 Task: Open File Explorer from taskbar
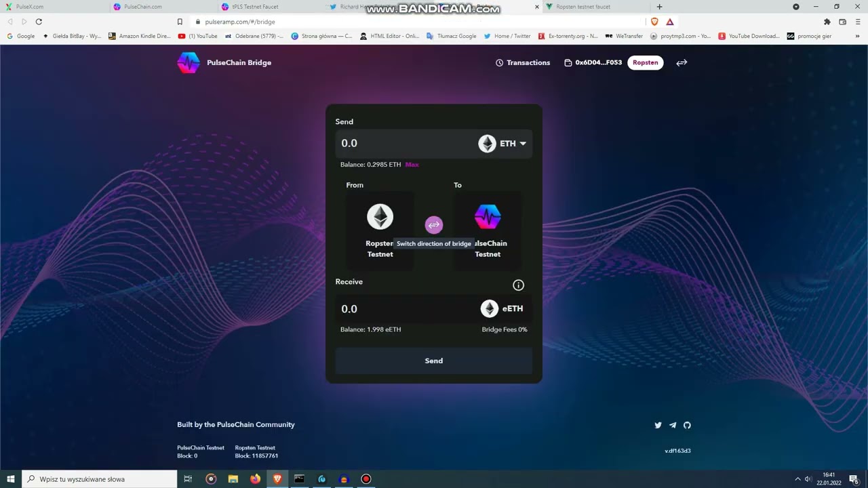(x=233, y=479)
